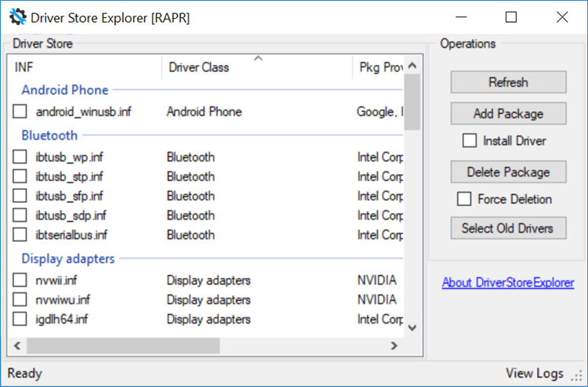Tick the ibtusb_sdp.inf checkbox
The image size is (588, 387).
point(20,215)
